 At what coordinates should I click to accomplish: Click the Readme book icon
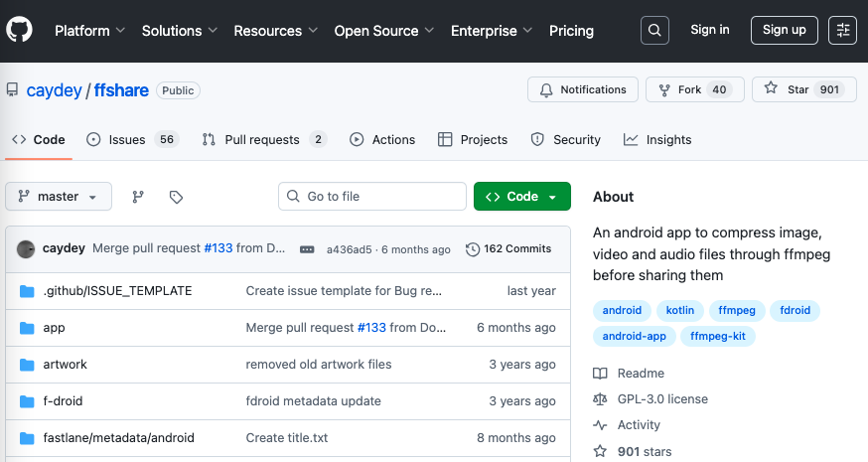600,374
